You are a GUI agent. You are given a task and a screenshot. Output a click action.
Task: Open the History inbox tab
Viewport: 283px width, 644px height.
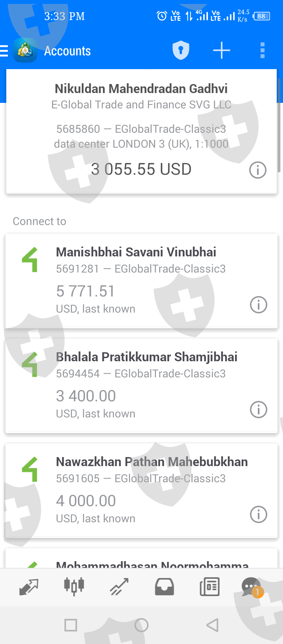164,587
